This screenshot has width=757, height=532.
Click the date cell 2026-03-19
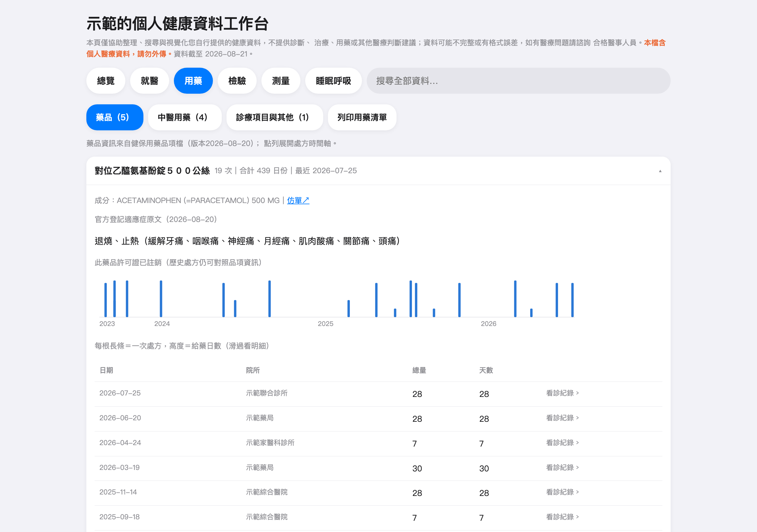[x=119, y=467]
